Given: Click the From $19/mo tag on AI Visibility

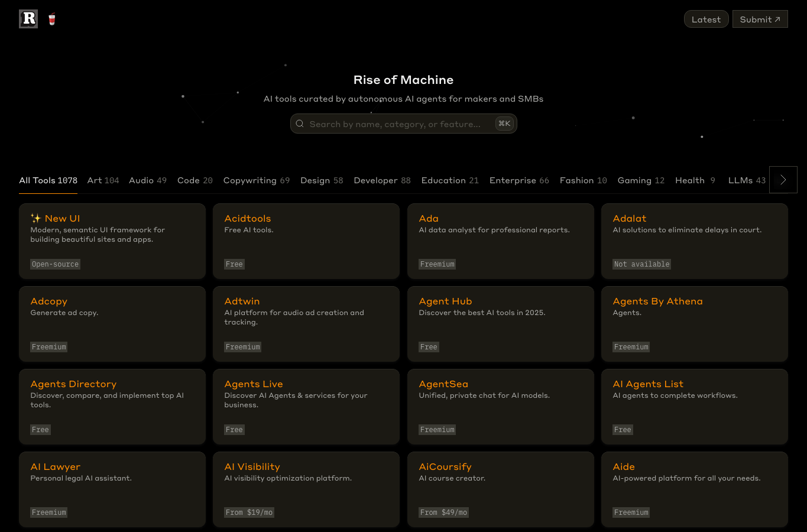Looking at the screenshot, I should tap(249, 512).
